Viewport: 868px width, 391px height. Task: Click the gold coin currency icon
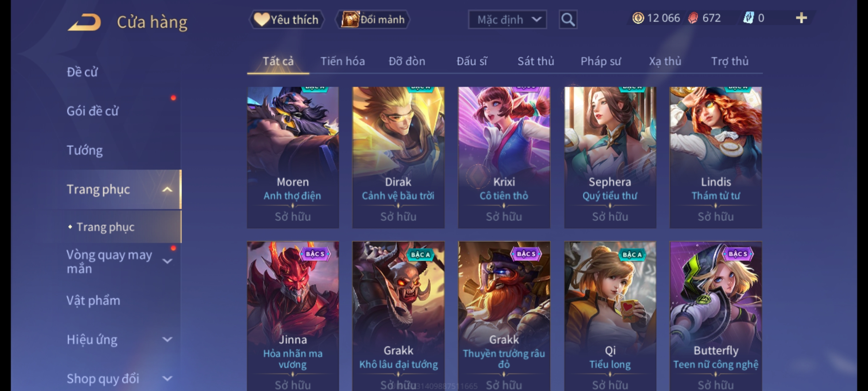tap(638, 18)
